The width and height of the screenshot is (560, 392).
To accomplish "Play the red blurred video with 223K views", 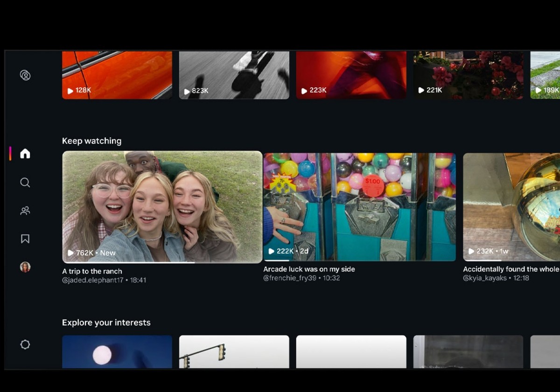I will pos(351,75).
